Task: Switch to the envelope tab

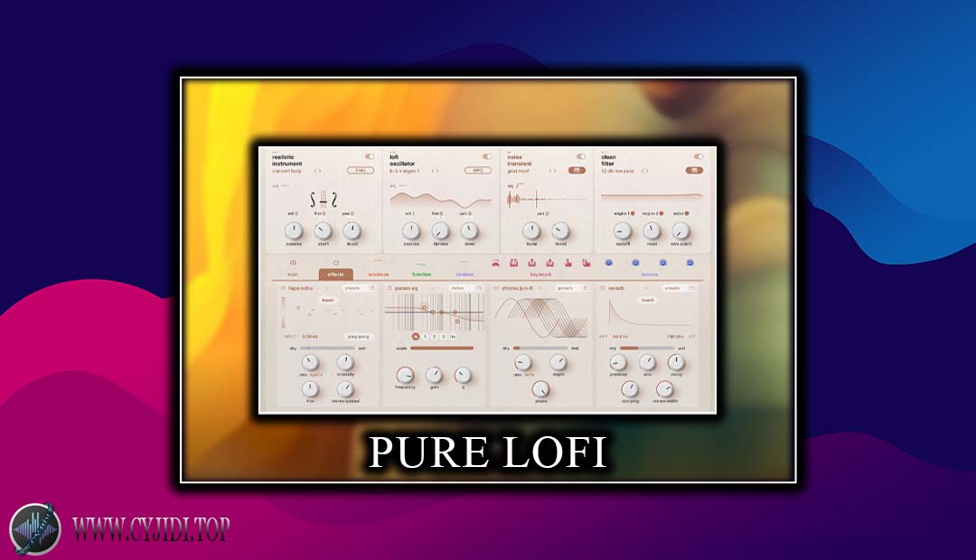Action: (379, 274)
